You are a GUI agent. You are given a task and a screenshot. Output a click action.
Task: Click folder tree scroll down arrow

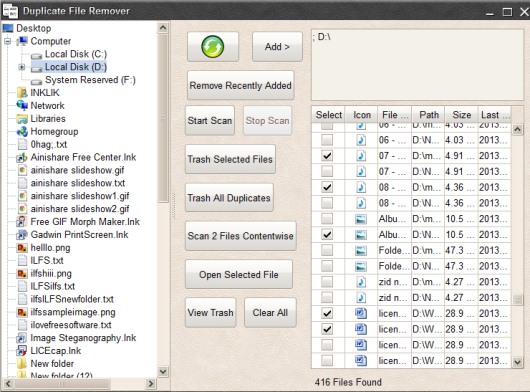coord(163,372)
